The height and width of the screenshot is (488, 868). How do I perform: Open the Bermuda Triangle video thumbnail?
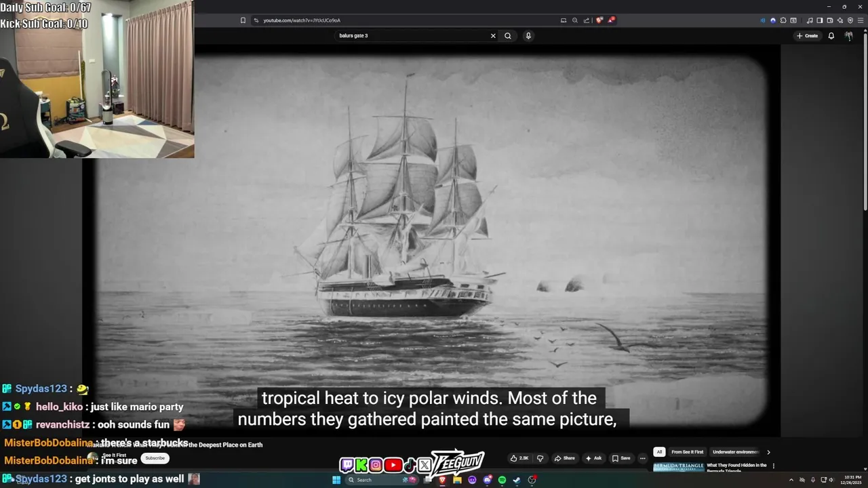click(678, 467)
